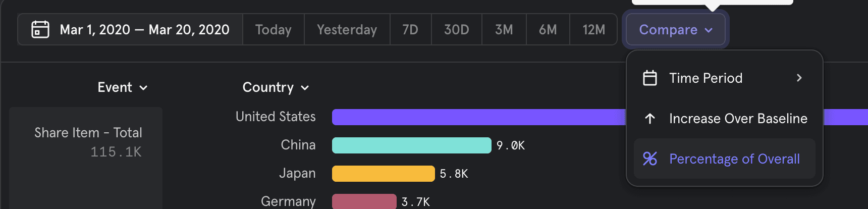Choose the 30D time range
The width and height of the screenshot is (868, 209).
[x=456, y=30]
